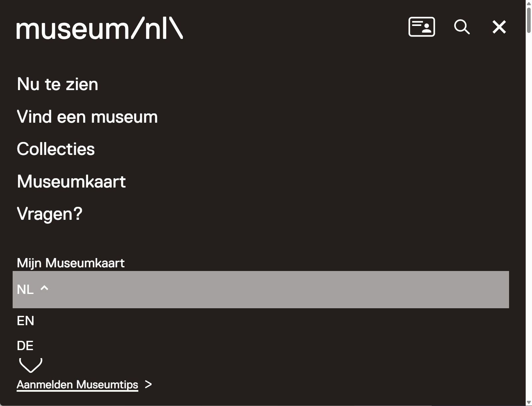Follow the Aanmelden Museumtips link
Viewport: 532px width, 406px height.
pos(77,385)
